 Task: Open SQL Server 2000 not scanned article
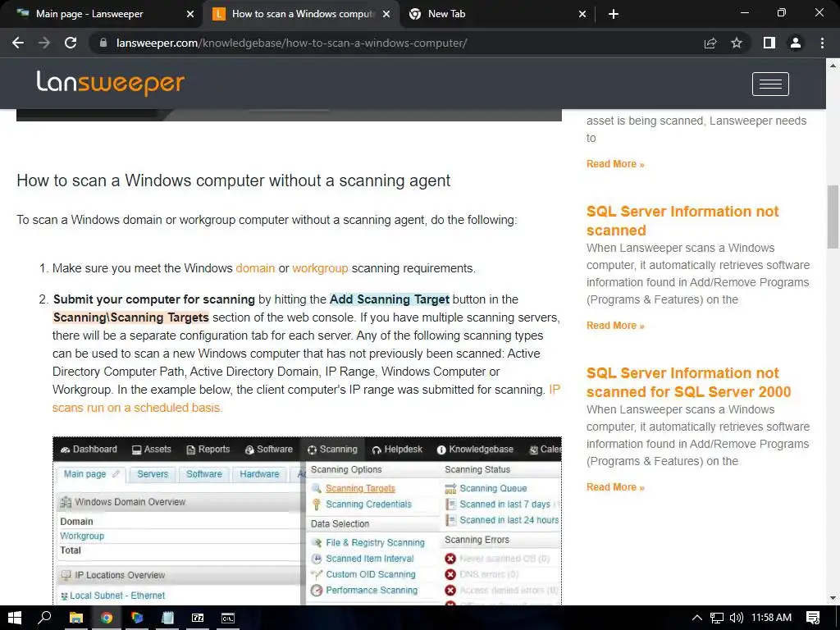688,382
